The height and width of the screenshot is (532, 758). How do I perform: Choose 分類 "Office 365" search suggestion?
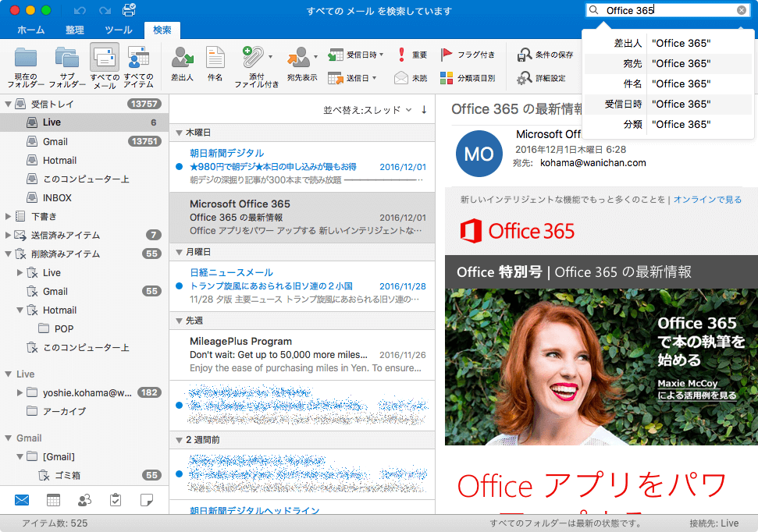(x=668, y=124)
